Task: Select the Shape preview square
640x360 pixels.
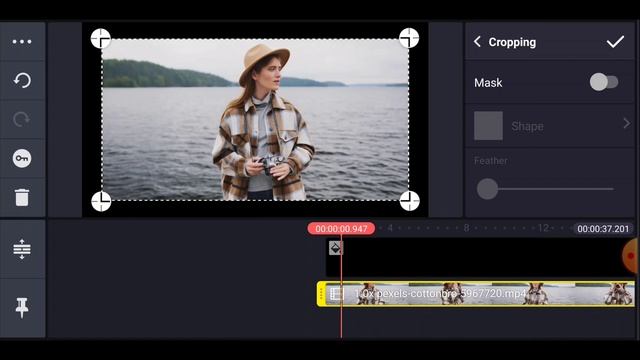Action: click(x=488, y=126)
